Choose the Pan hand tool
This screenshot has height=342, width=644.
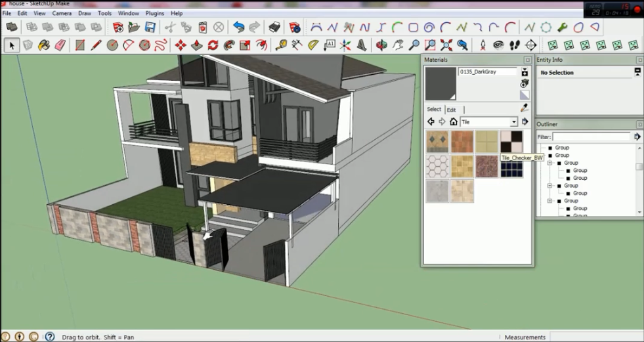(398, 45)
